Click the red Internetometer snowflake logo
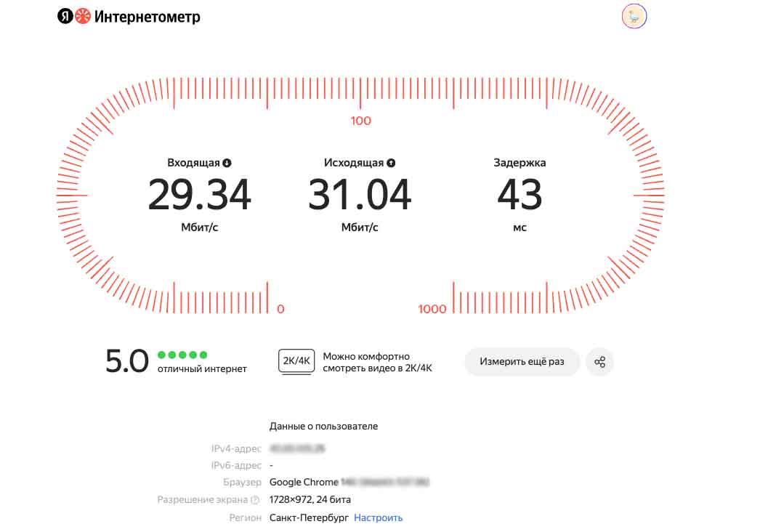776x532 pixels. [x=83, y=17]
